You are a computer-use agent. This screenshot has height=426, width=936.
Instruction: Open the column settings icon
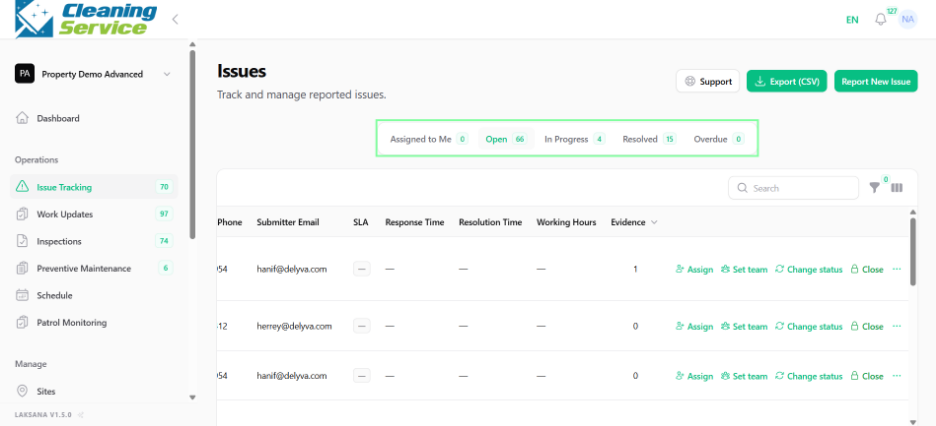pos(897,188)
